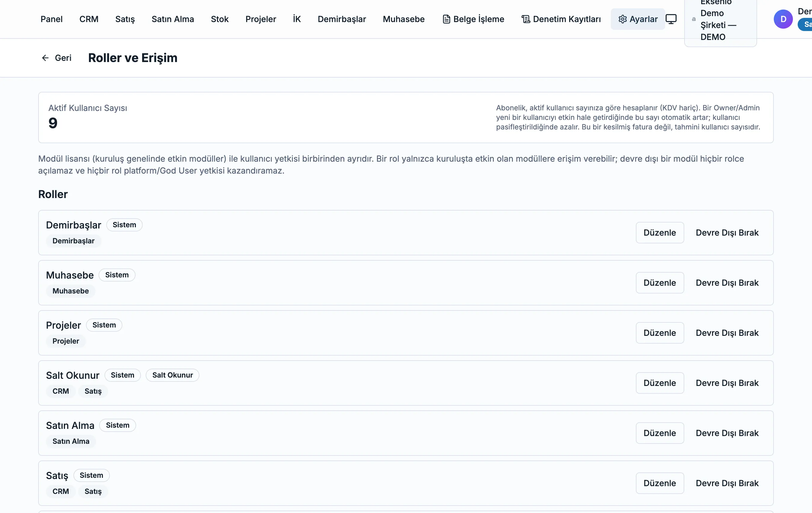Click the Belge İşleme document icon
This screenshot has width=812, height=513.
point(446,19)
